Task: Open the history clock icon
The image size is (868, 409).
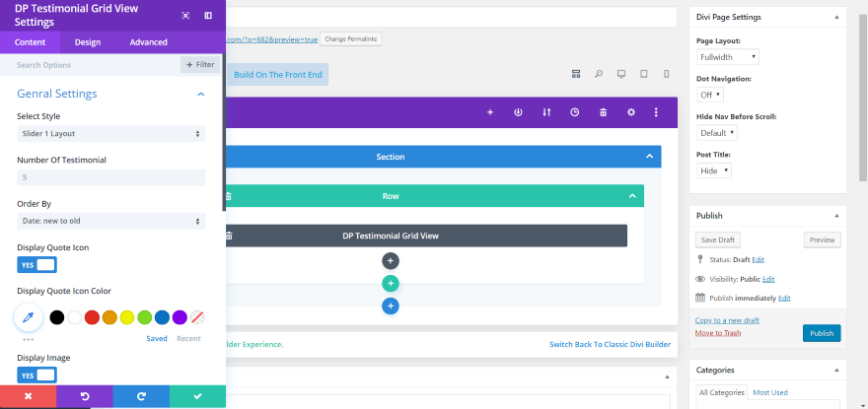Action: [575, 112]
